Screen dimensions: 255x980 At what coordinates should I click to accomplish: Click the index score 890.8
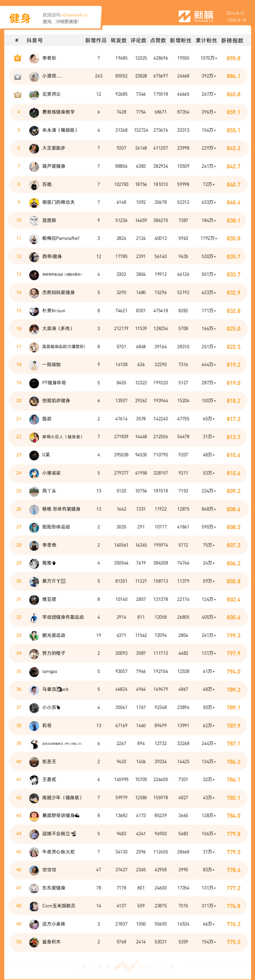point(233,58)
